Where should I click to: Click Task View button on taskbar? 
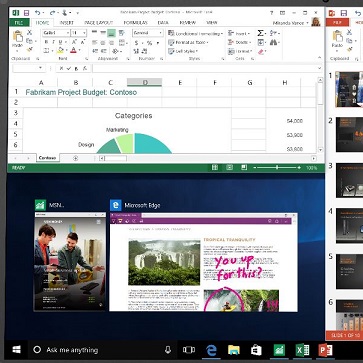coord(189,350)
